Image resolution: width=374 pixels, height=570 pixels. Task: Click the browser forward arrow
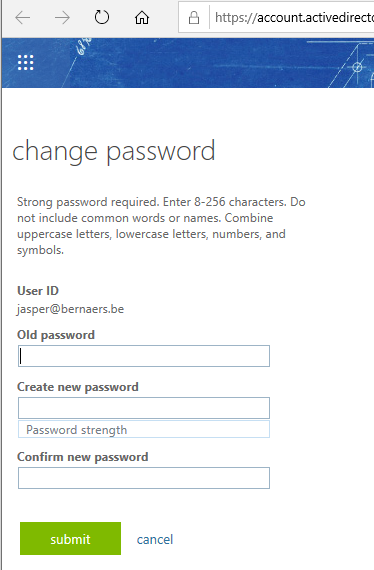click(x=62, y=17)
